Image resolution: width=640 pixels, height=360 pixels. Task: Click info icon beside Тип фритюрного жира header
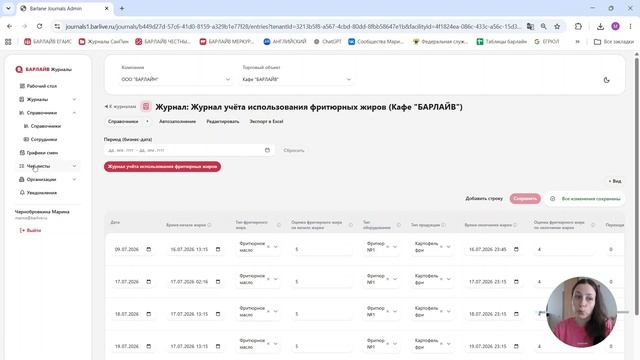point(279,225)
